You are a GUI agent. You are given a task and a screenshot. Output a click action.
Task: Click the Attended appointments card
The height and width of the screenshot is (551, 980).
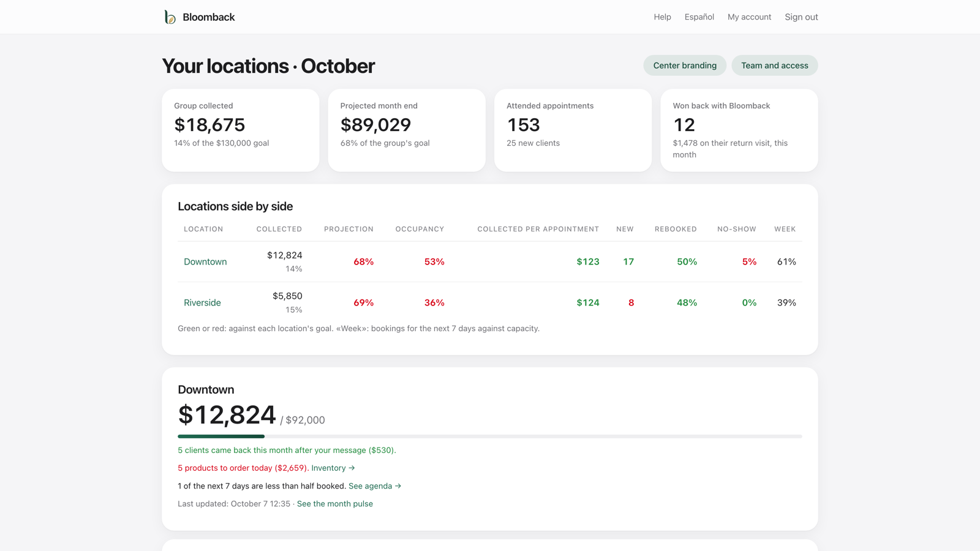(x=573, y=130)
